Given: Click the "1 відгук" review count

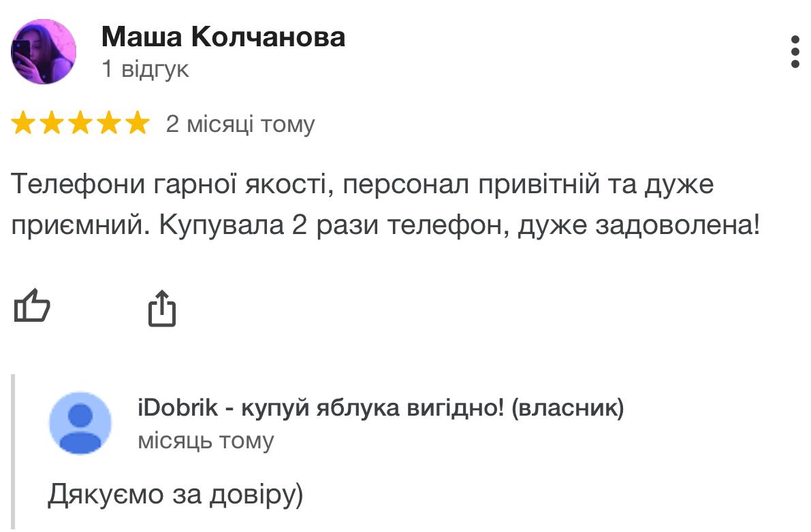Looking at the screenshot, I should pyautogui.click(x=145, y=69).
